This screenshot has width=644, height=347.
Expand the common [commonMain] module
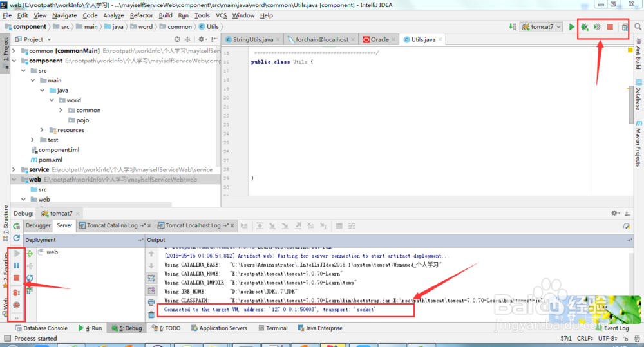tap(14, 51)
